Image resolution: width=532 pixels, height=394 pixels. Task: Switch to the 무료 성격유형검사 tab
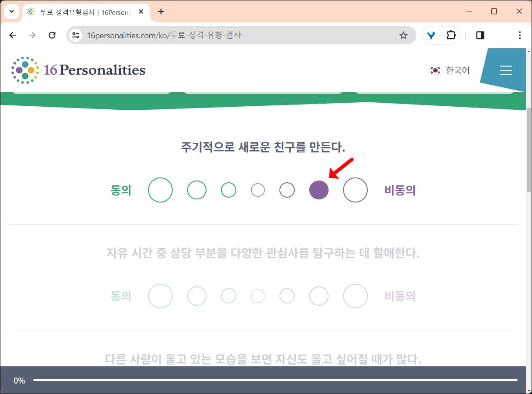pyautogui.click(x=79, y=12)
